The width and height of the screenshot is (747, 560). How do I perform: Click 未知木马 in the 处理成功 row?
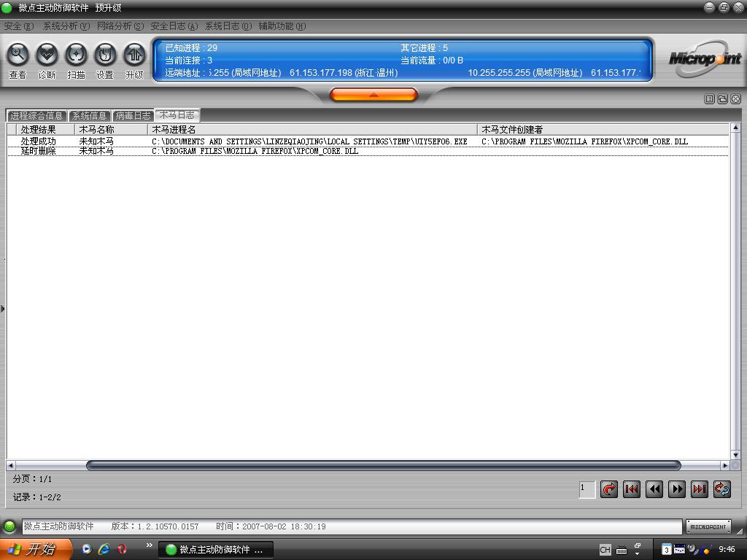(96, 141)
